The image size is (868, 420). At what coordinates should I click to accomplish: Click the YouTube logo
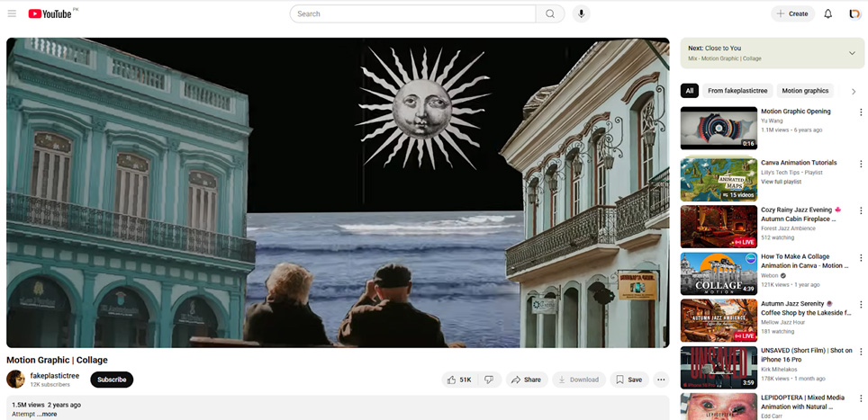tap(52, 13)
